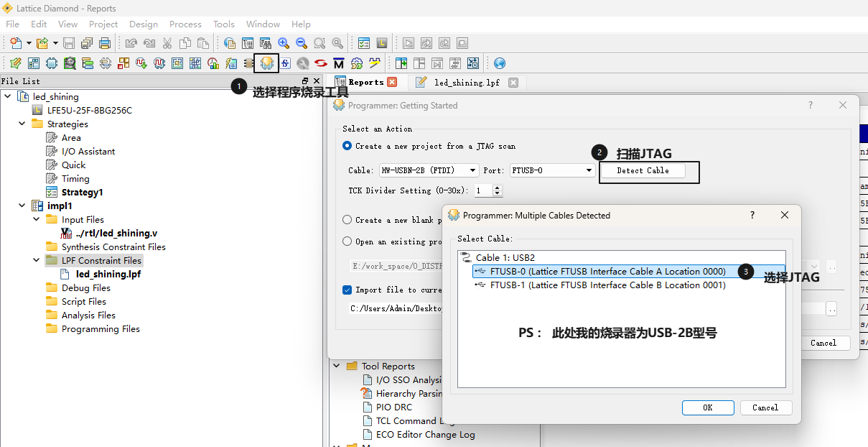Click the Power Calculator icon
Viewport: 868px width, 447px height.
[x=230, y=63]
